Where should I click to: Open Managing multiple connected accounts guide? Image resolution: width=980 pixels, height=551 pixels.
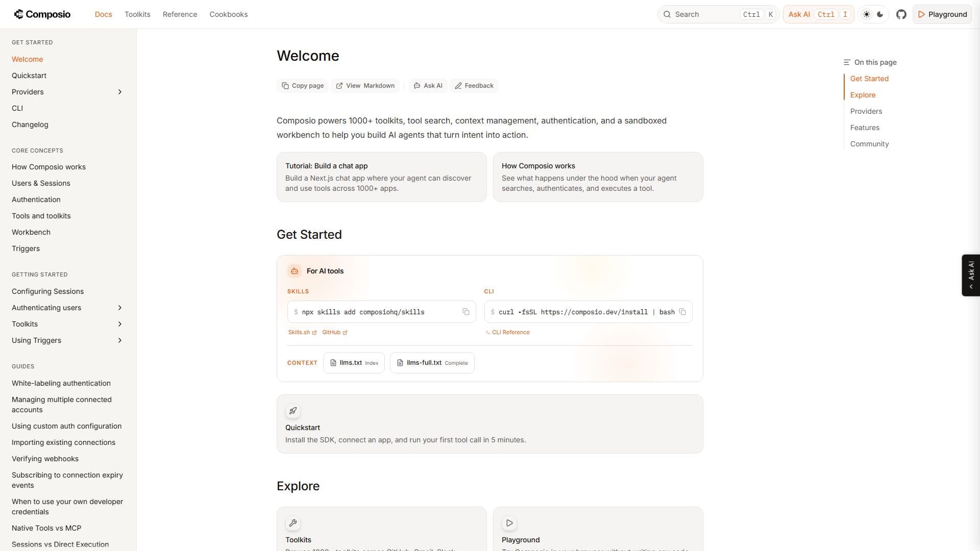pos(62,405)
